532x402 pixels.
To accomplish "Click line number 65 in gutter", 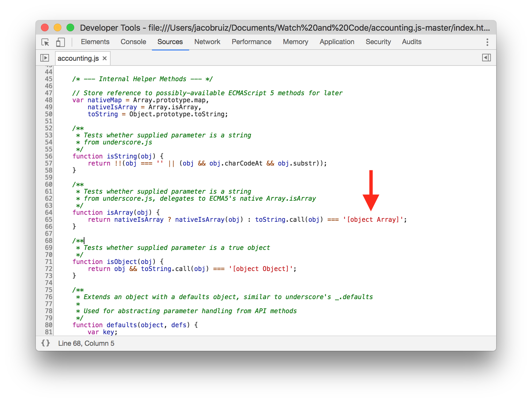I will (x=49, y=220).
